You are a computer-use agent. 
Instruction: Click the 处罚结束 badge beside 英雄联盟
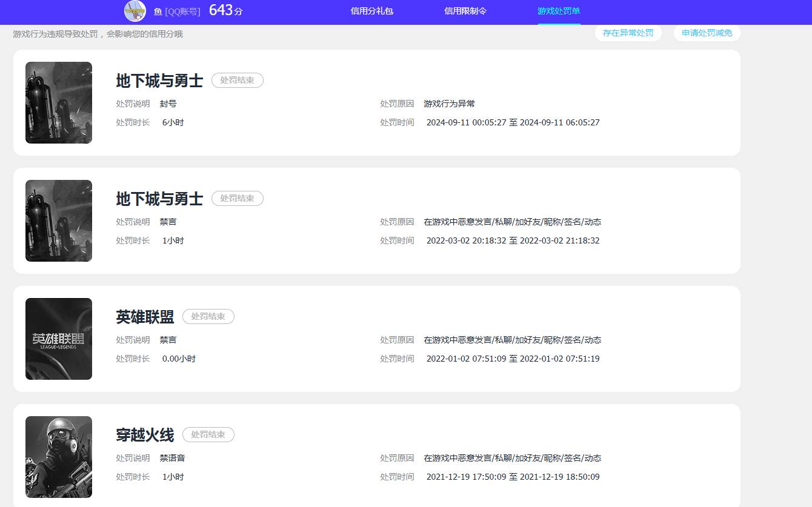click(208, 316)
